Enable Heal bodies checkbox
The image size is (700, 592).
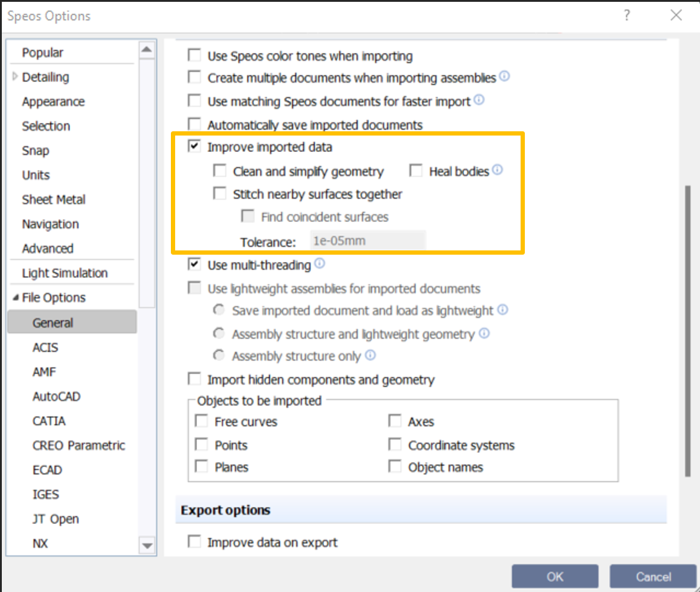coord(416,171)
